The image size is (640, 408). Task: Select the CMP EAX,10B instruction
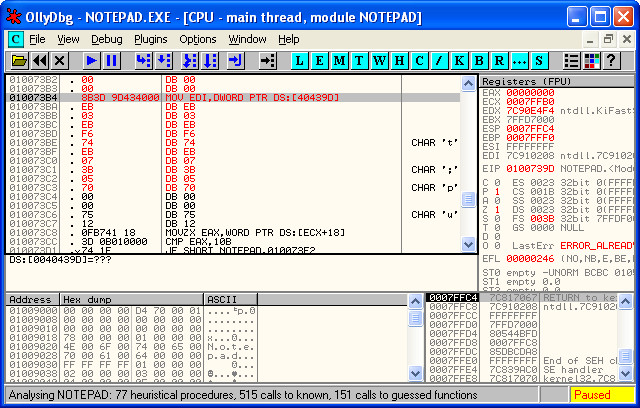[x=198, y=242]
